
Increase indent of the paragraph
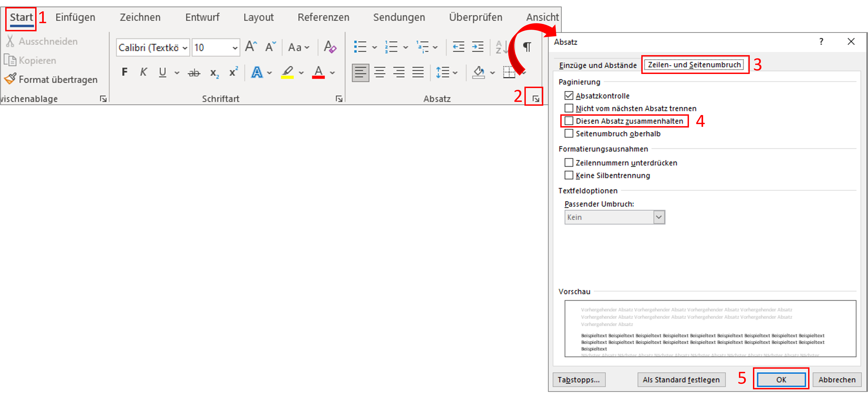[x=477, y=47]
